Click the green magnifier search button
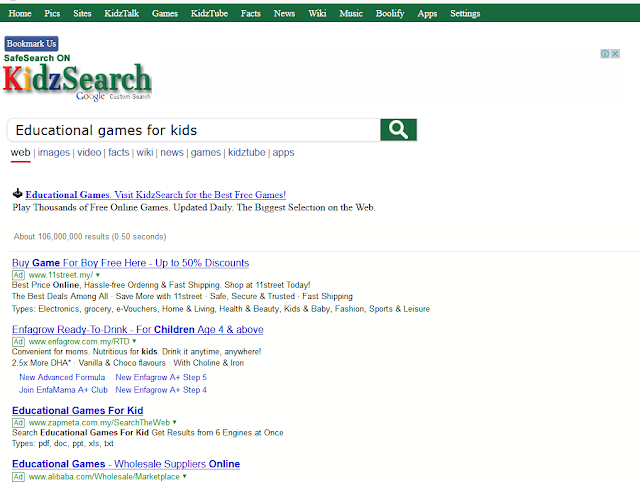 tap(398, 130)
